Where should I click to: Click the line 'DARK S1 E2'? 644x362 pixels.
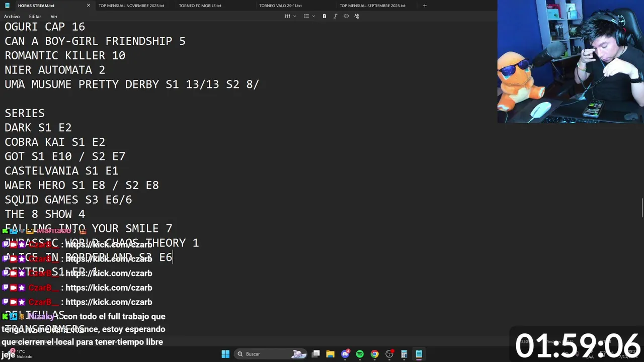click(38, 128)
